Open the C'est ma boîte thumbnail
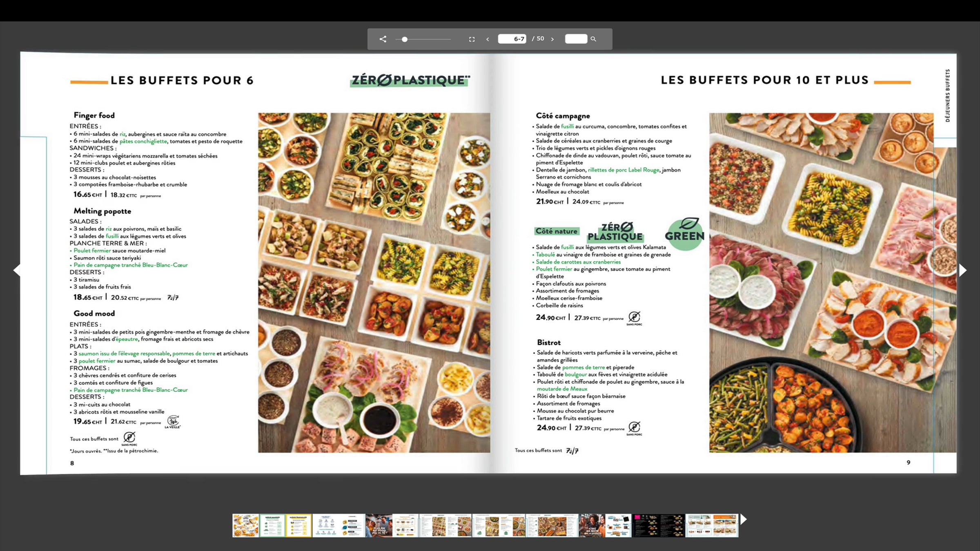 (x=592, y=525)
